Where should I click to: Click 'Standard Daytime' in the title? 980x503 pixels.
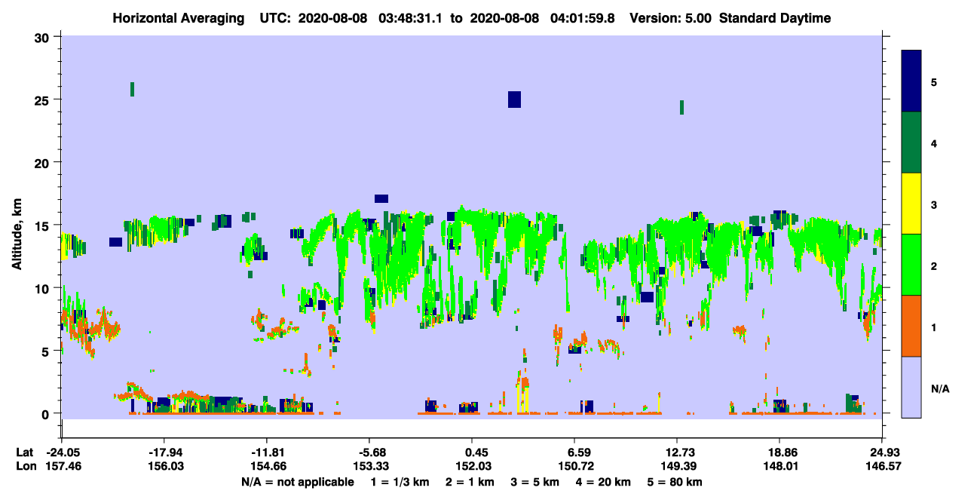[775, 18]
